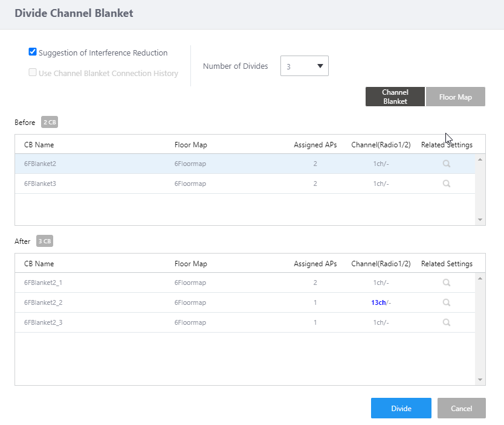Open the Number of Divides dropdown
504x425 pixels.
[x=305, y=66]
